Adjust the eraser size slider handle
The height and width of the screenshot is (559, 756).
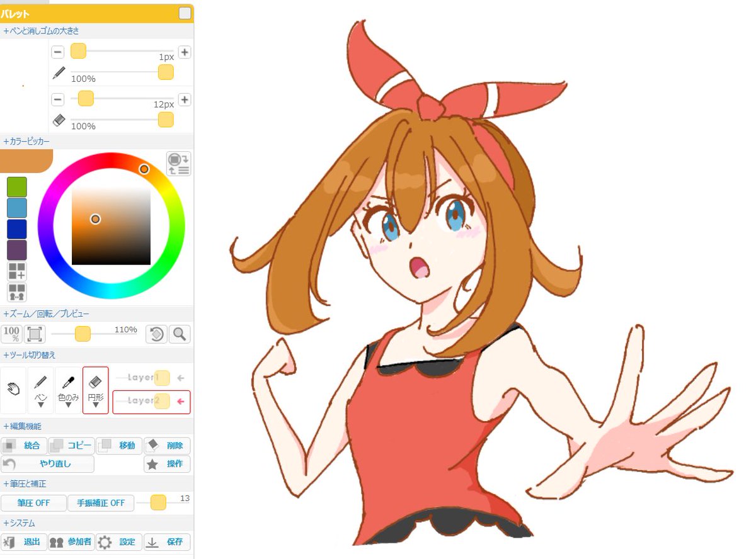(86, 99)
